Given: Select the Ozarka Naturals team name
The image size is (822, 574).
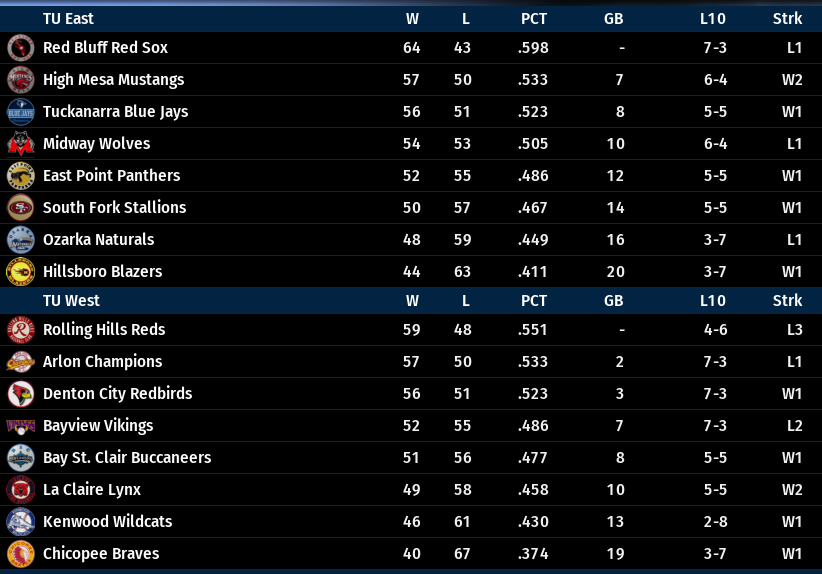Looking at the screenshot, I should pyautogui.click(x=98, y=240).
